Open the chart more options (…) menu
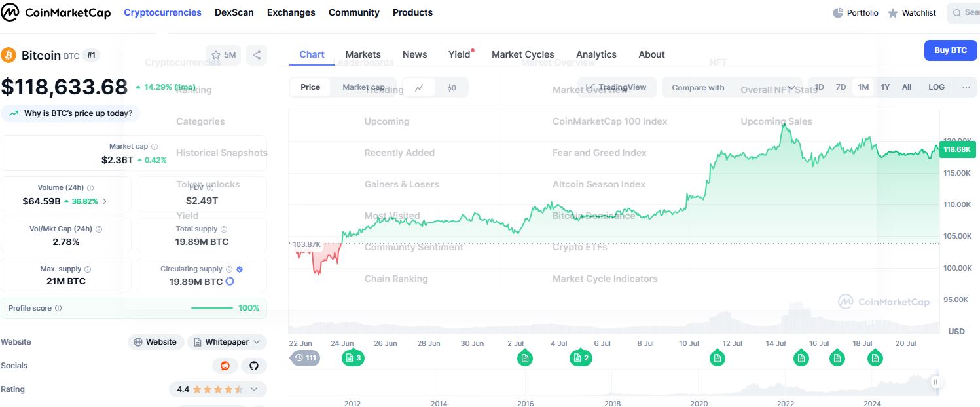Screen dimensions: 980x407 tap(966, 87)
